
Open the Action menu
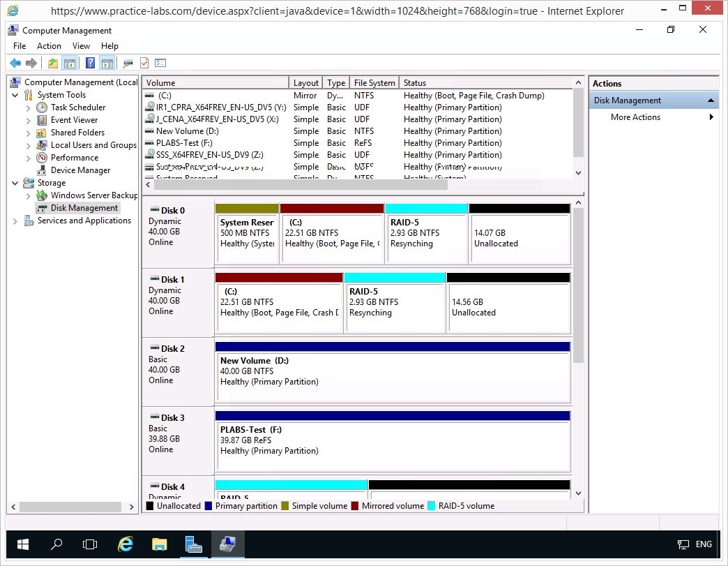click(49, 46)
